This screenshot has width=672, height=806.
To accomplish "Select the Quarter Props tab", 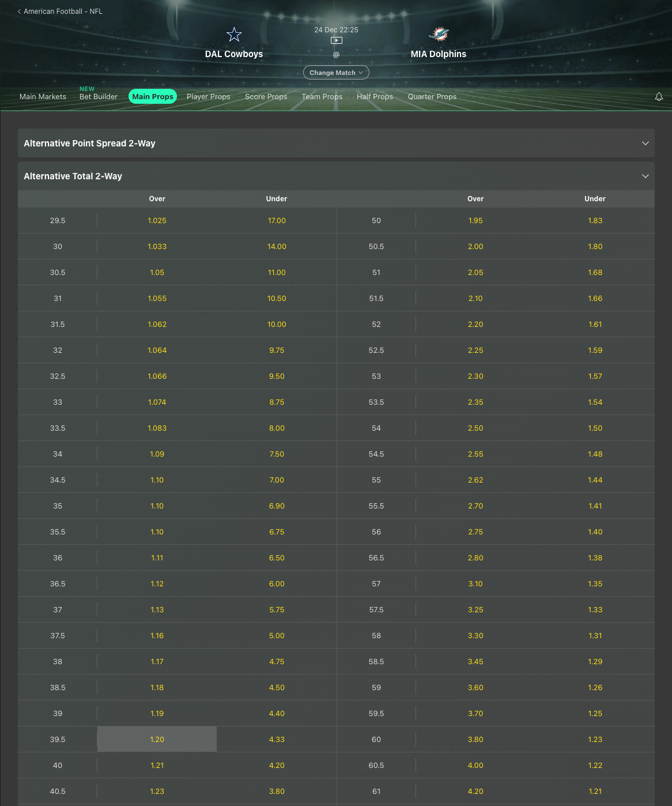I will point(432,97).
